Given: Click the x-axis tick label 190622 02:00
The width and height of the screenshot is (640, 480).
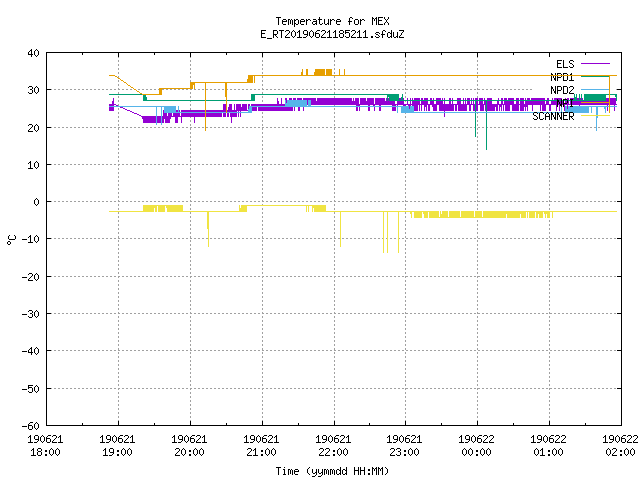Looking at the screenshot, I should point(620,445).
